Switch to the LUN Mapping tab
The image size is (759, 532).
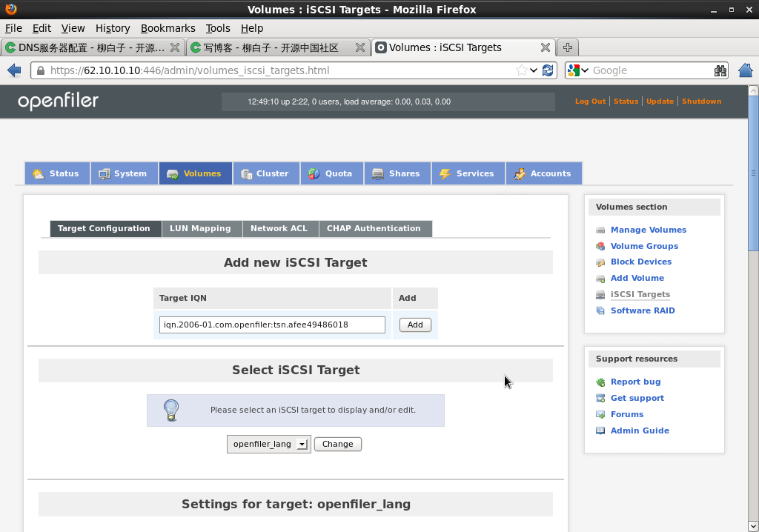click(x=200, y=229)
